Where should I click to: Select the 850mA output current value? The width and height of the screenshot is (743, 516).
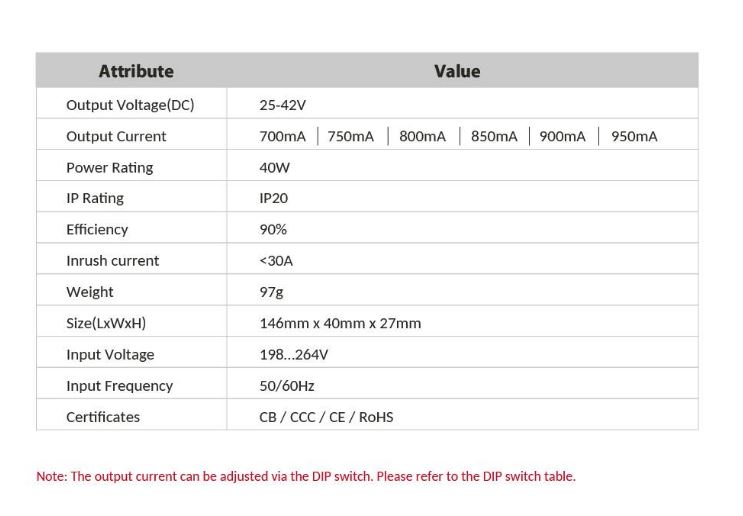tap(494, 136)
